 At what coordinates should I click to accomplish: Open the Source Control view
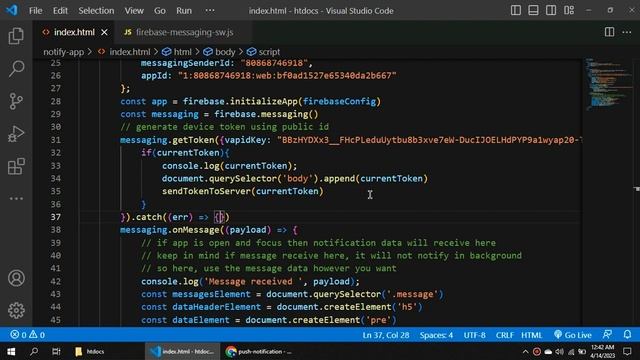tap(16, 101)
